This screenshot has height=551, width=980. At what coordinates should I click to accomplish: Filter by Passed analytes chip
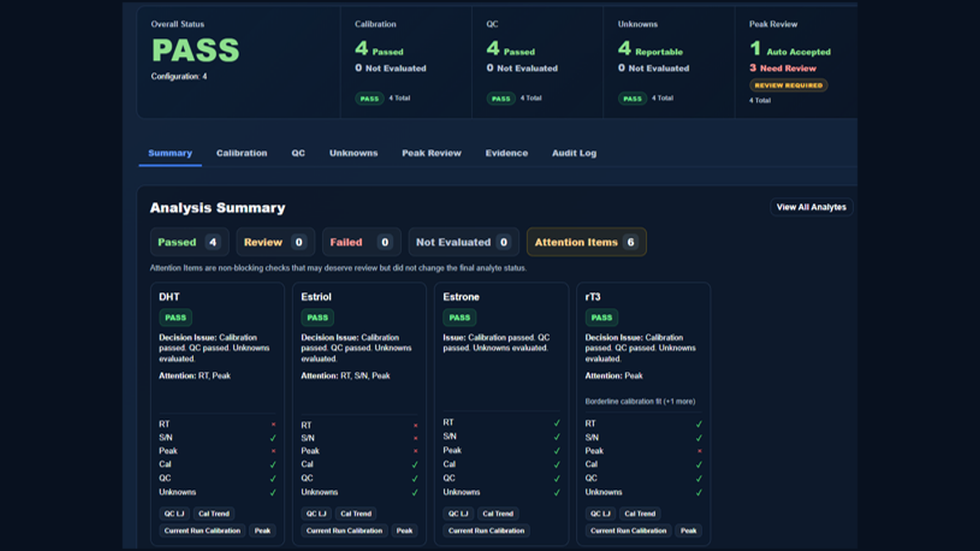pos(189,242)
